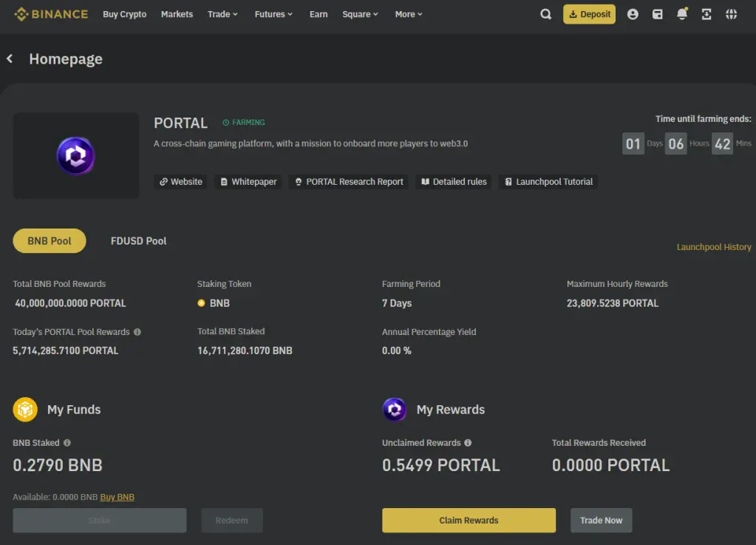Click the Buy BNB link

coord(118,497)
